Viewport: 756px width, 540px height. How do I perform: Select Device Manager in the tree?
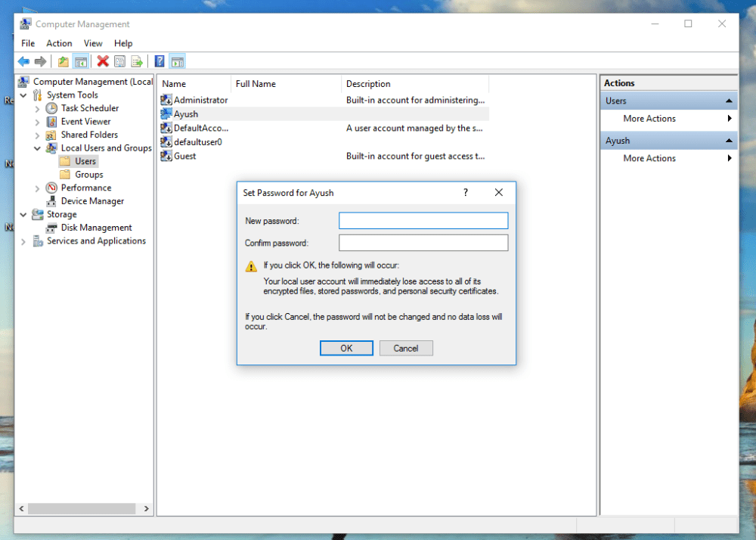(92, 201)
